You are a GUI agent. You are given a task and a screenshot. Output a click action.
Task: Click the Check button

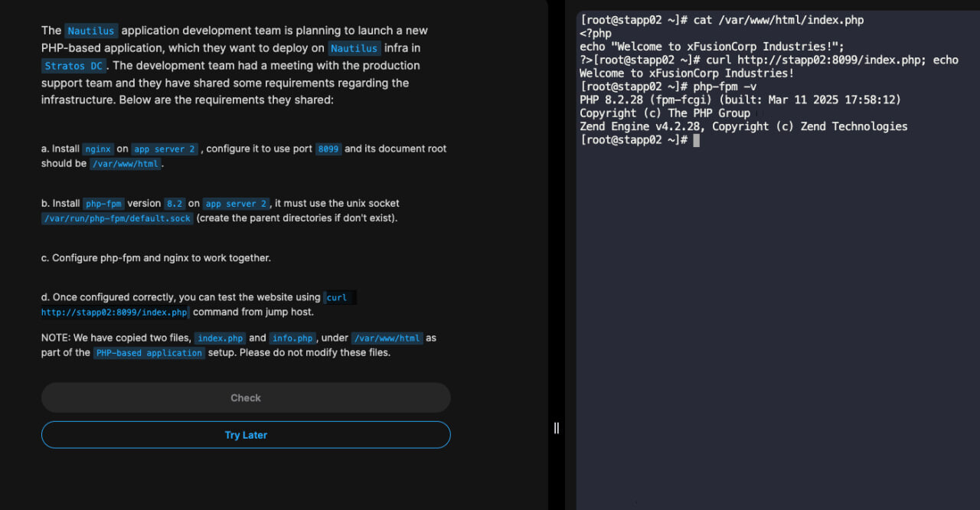[246, 397]
